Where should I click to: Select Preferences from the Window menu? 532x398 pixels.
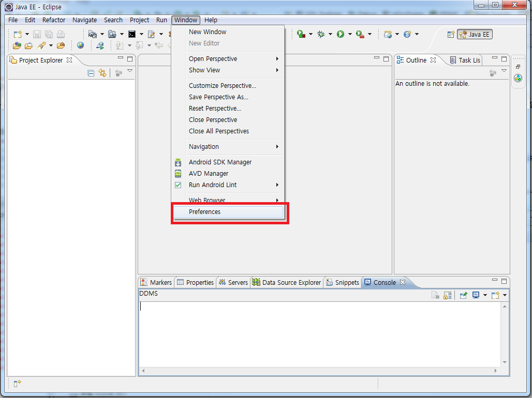click(x=204, y=212)
